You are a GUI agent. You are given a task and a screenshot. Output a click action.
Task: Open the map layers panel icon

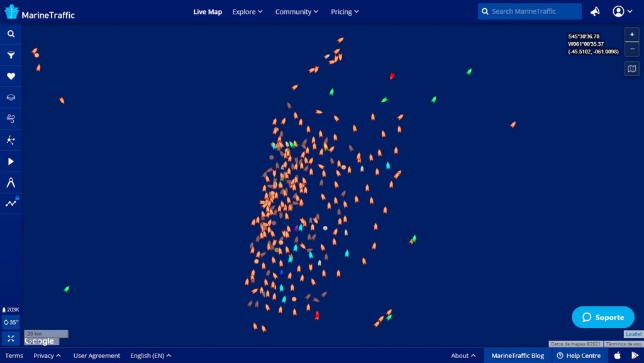[11, 98]
